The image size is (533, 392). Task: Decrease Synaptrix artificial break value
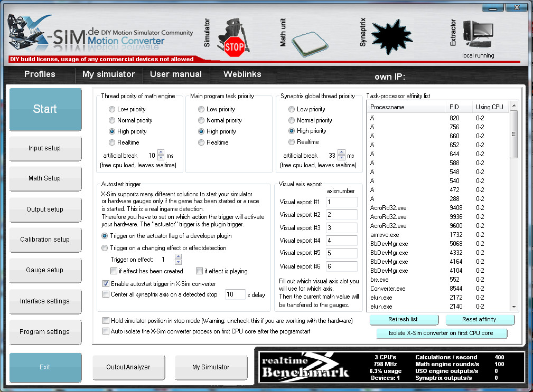point(341,158)
